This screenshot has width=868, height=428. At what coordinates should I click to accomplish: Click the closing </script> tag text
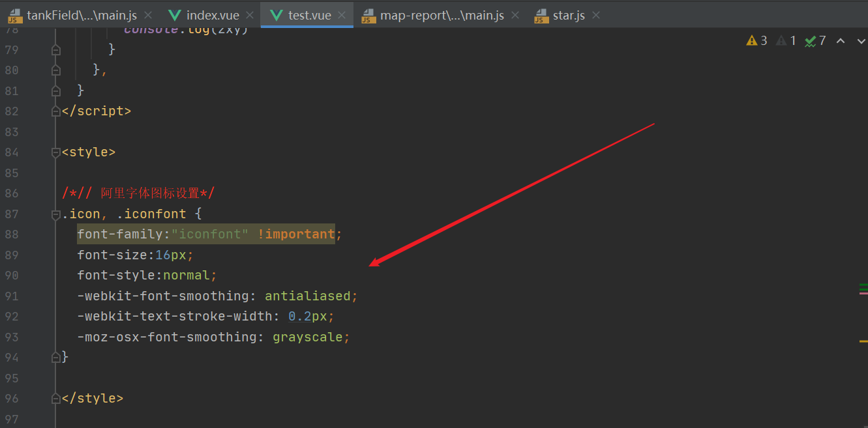coord(97,111)
